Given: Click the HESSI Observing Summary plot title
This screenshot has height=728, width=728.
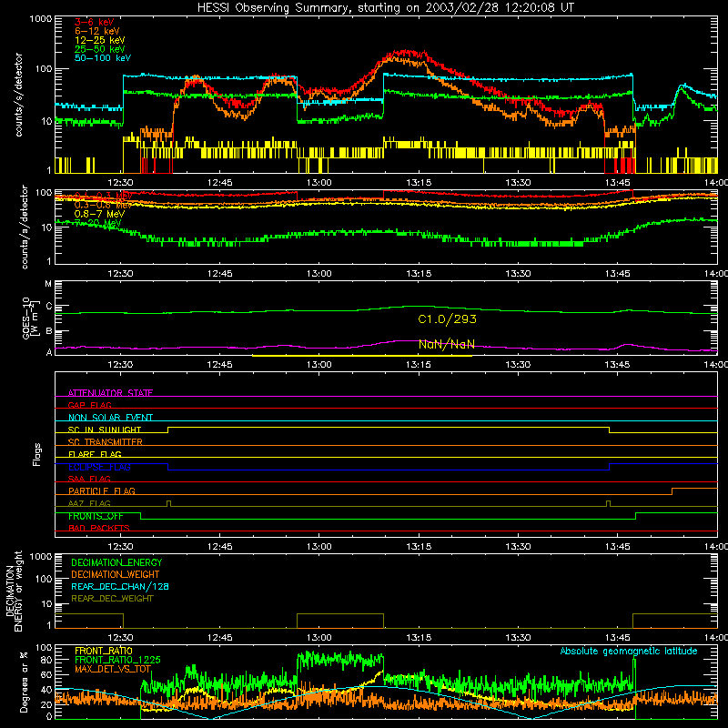Looking at the screenshot, I should coord(386,8).
